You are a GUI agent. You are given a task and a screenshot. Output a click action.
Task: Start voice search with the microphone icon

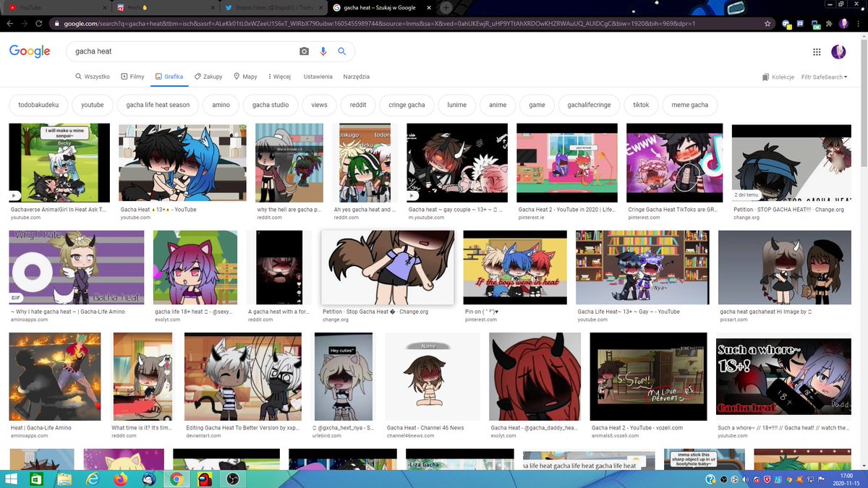(x=323, y=52)
